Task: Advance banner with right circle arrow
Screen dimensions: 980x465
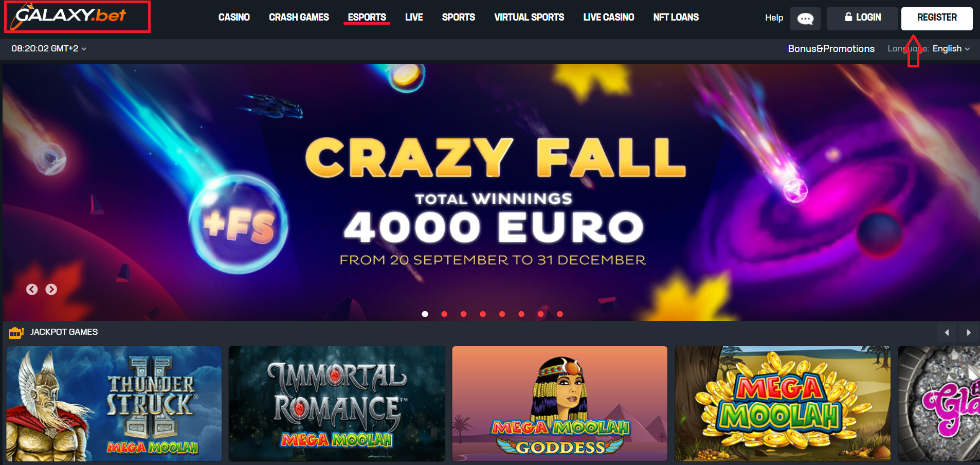Action: [x=51, y=289]
